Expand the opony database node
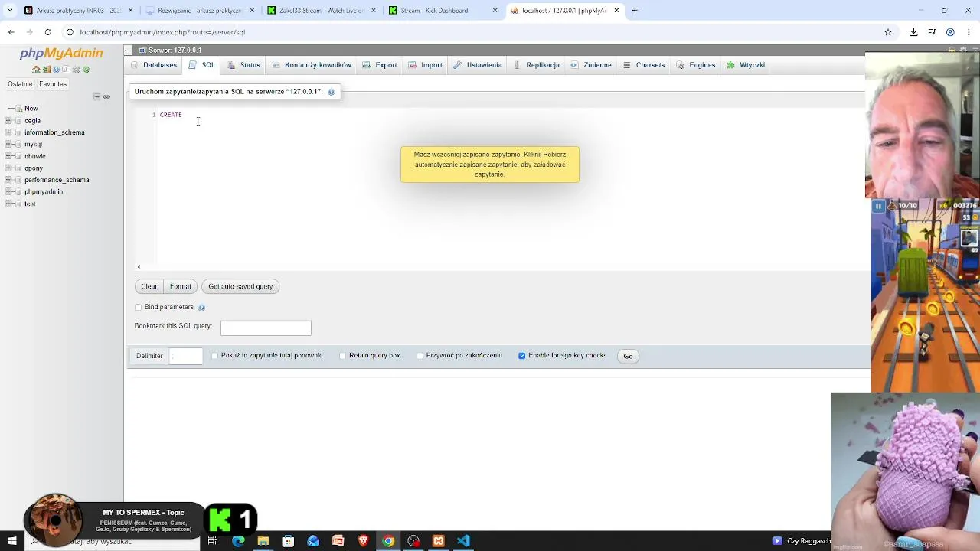This screenshot has width=980, height=551. (8, 168)
